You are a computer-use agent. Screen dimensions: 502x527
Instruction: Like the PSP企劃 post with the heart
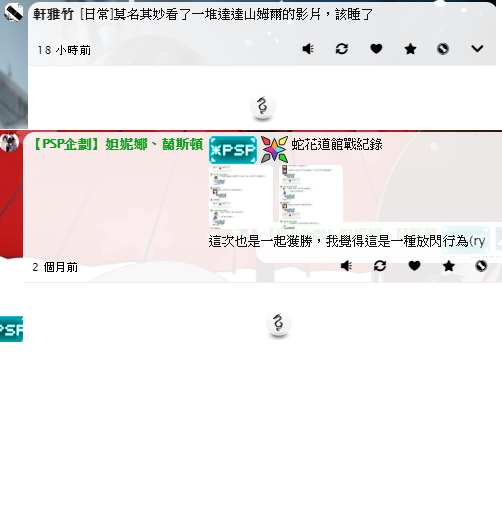pos(414,266)
